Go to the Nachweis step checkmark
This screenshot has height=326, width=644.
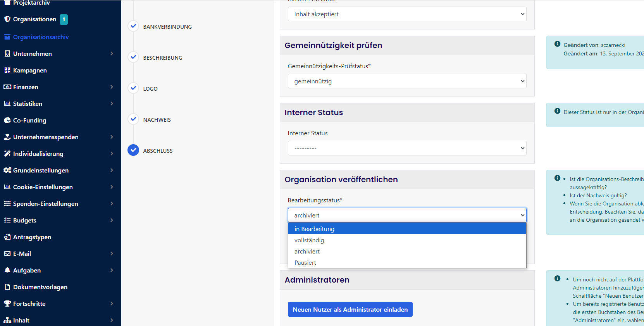tap(133, 119)
